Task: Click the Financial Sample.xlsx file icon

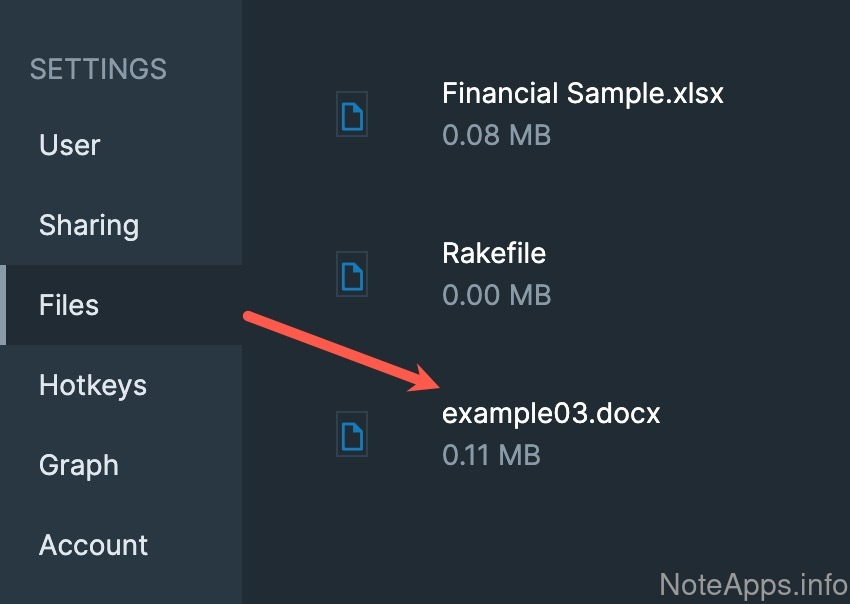Action: [x=352, y=114]
